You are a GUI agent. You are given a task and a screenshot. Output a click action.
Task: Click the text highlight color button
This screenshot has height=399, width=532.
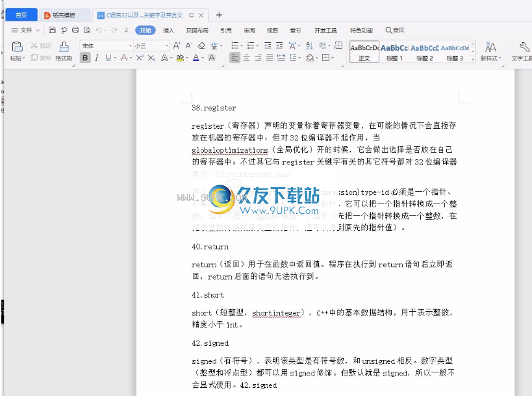click(x=180, y=58)
